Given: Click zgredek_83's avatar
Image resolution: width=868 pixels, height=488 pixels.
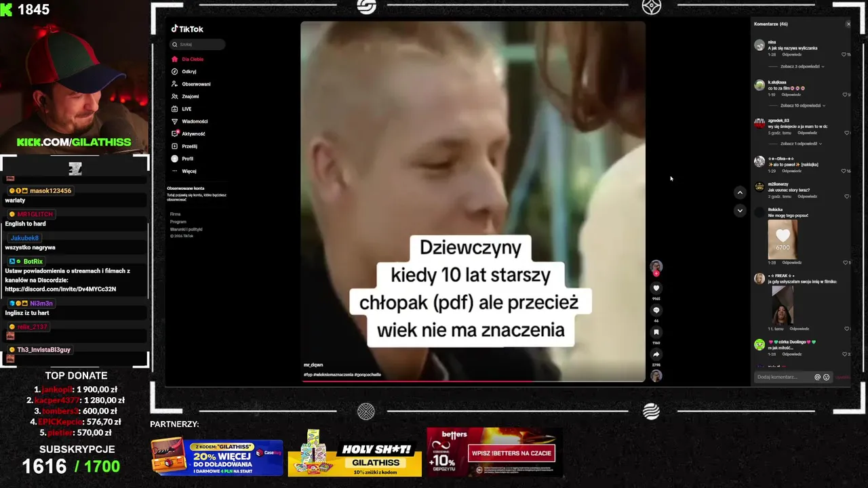Looking at the screenshot, I should (759, 123).
